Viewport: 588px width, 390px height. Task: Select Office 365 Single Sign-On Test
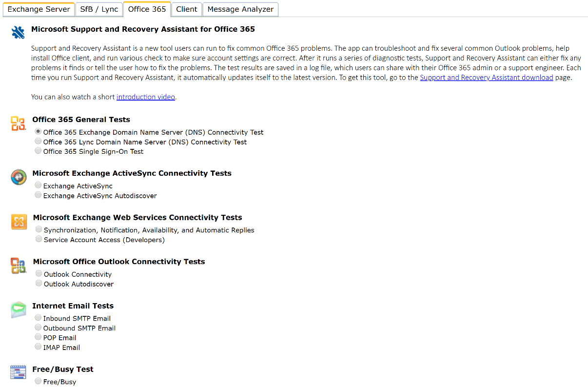38,151
